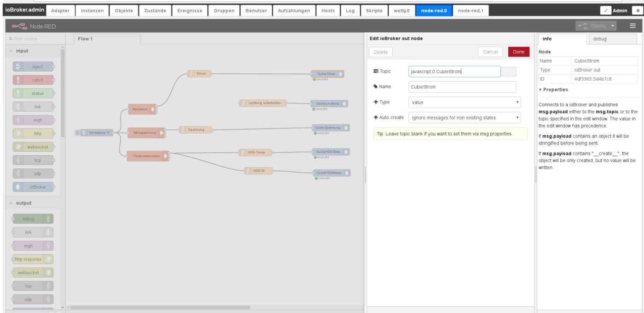The width and height of the screenshot is (644, 313).
Task: Click the Name input field
Action: coord(462,87)
